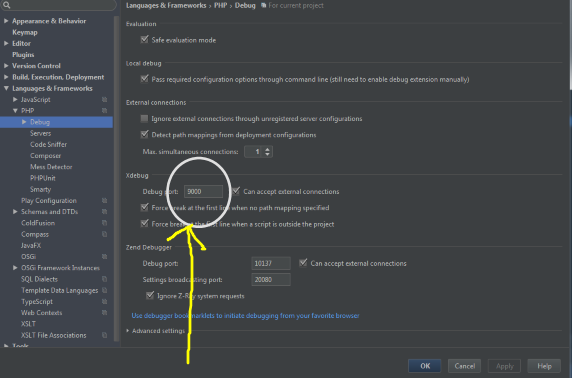Click the right panel vertical scrollbar
The height and width of the screenshot is (378, 573).
pyautogui.click(x=570, y=46)
